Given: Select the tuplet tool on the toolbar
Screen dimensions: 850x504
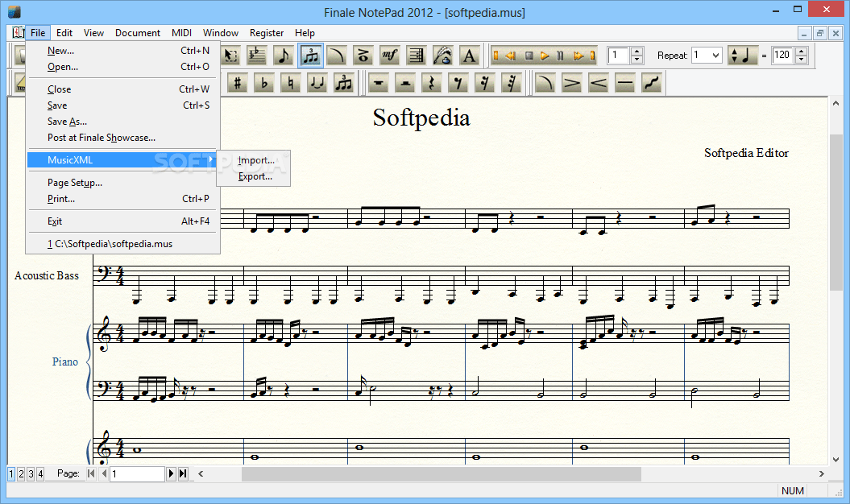Looking at the screenshot, I should (x=310, y=56).
